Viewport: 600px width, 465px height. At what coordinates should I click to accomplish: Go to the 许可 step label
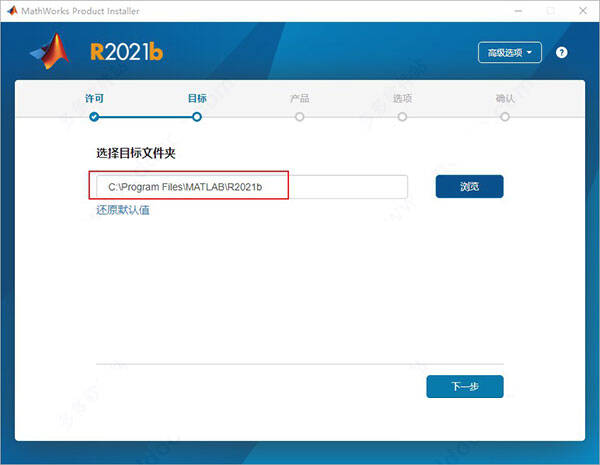pos(94,98)
